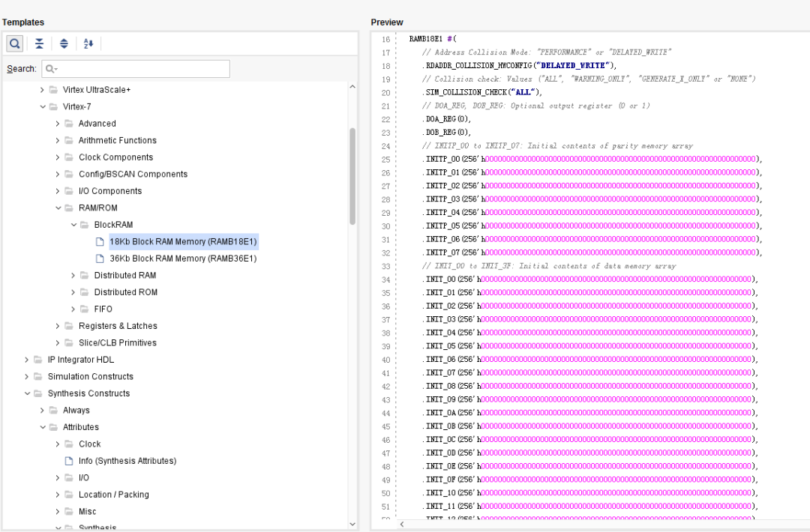Click the Templates panel title
Viewport: 810px width, 532px height.
tap(24, 22)
